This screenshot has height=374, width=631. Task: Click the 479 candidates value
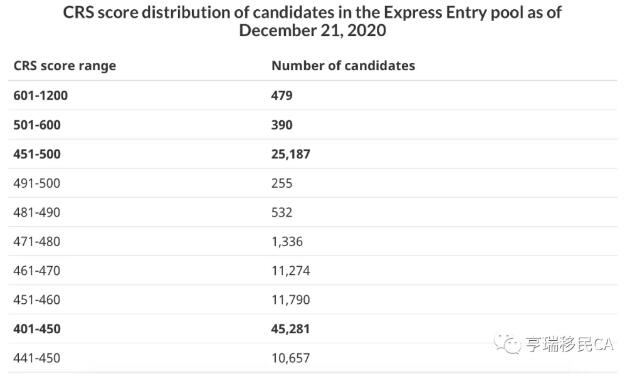point(282,95)
